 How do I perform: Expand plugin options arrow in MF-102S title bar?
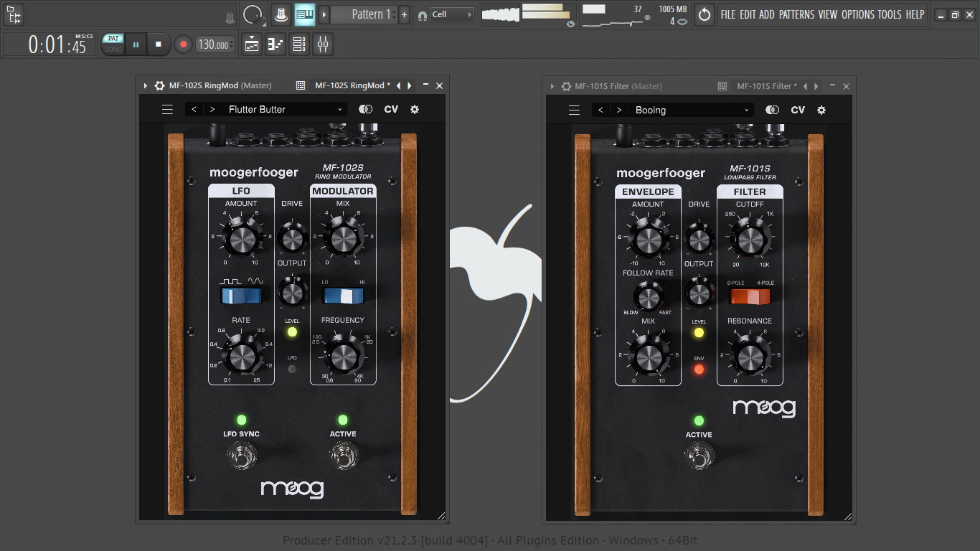click(146, 85)
